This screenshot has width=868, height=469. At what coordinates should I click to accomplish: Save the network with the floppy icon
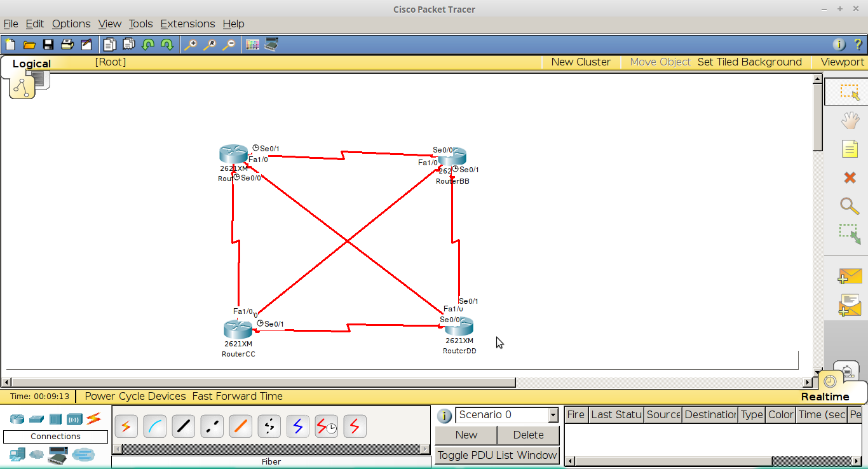coord(48,44)
